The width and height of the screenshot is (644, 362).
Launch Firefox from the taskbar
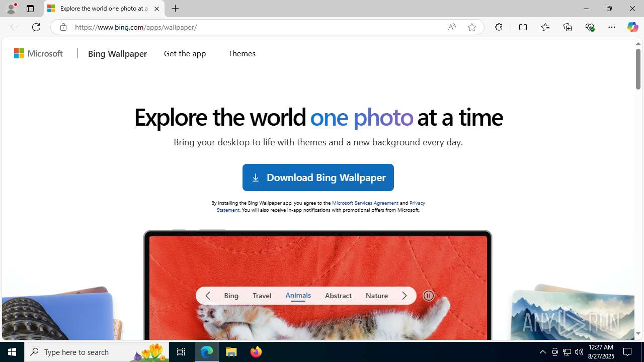point(256,352)
